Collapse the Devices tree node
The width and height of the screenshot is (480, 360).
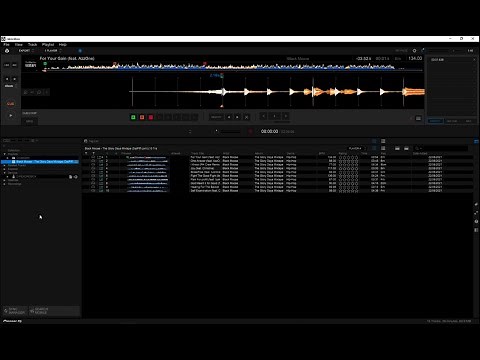tap(4, 173)
